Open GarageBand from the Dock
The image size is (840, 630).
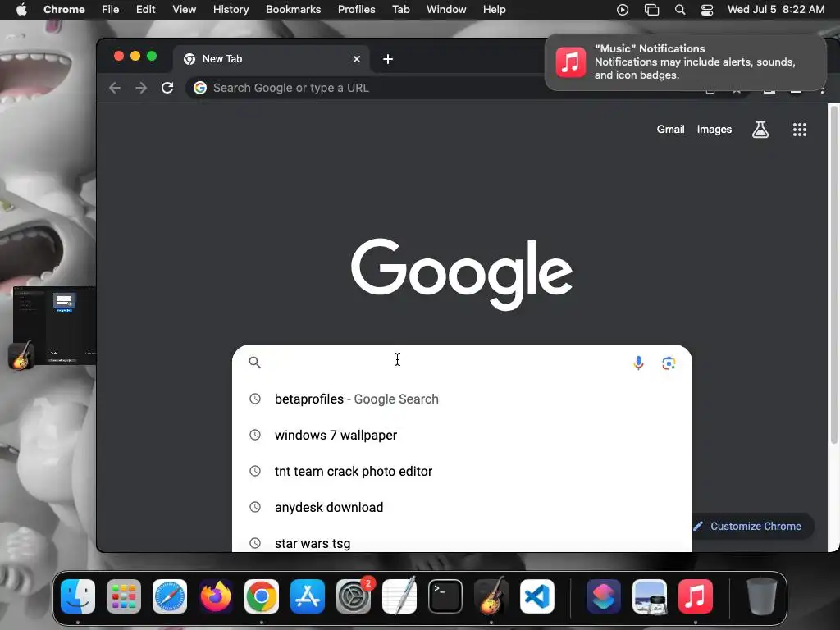point(491,596)
